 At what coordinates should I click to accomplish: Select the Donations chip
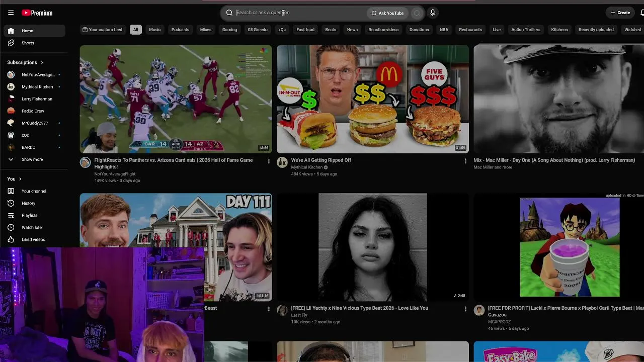(419, 30)
